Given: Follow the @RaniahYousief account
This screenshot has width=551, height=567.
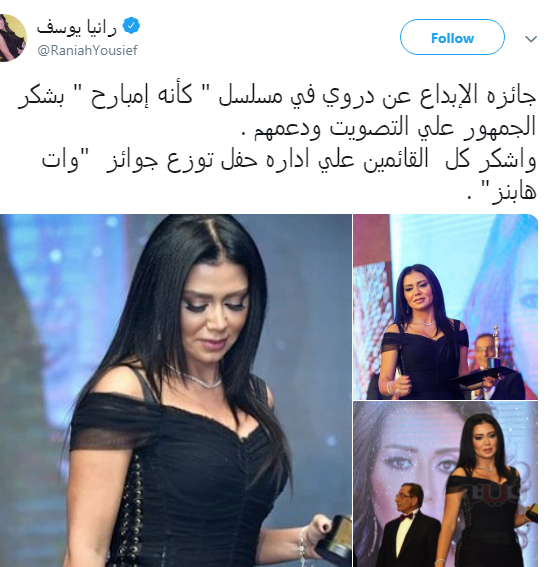Looking at the screenshot, I should (452, 38).
